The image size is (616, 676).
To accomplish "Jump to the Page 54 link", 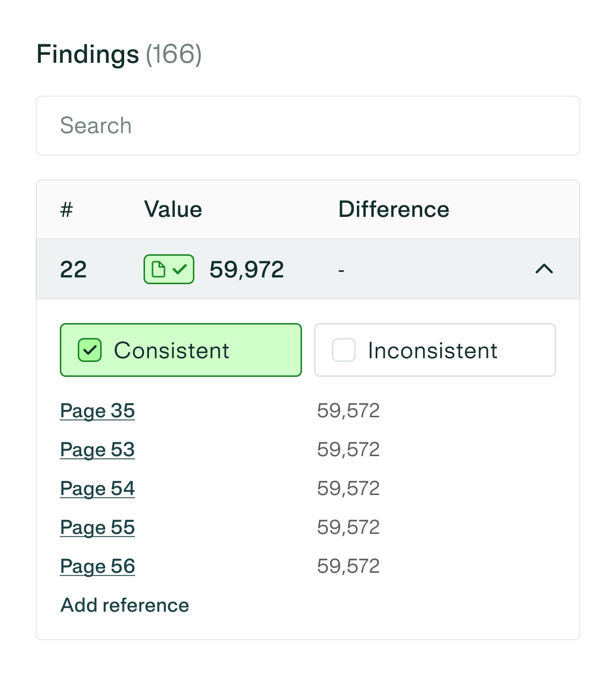I will (x=97, y=489).
